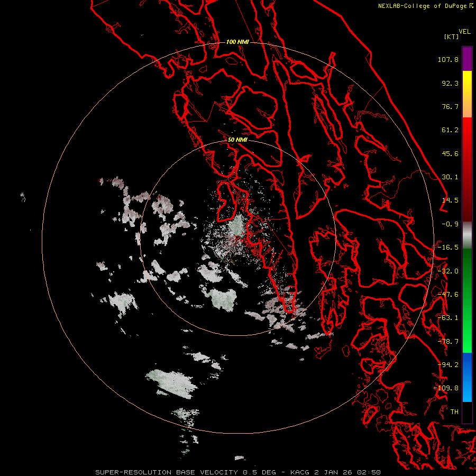
Task: Click the 02:50 timestamp
Action: 369,472
